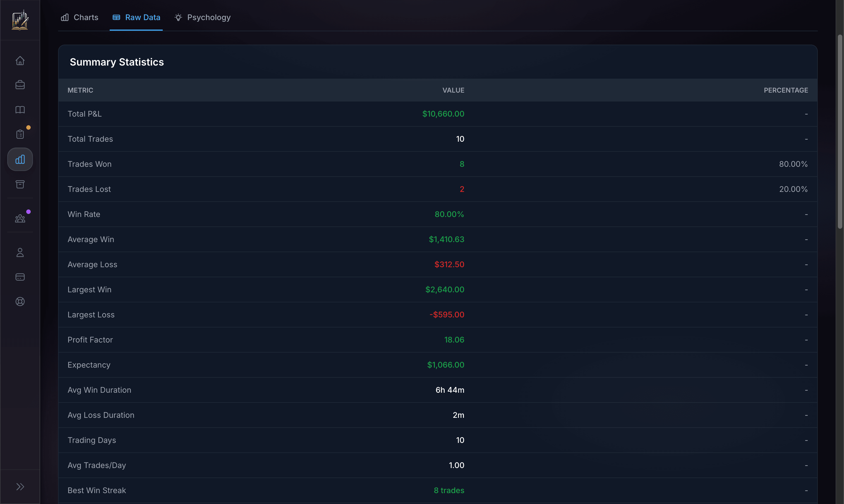Open the home icon in sidebar

(x=20, y=61)
